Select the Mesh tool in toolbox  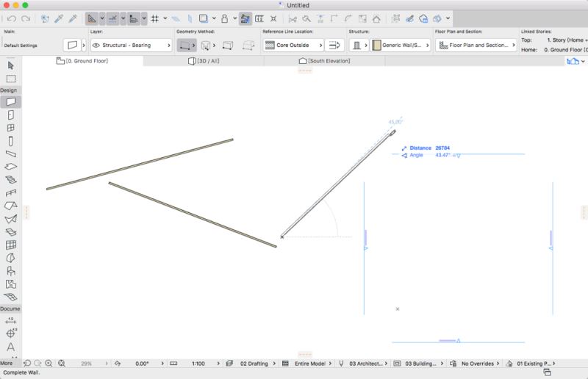point(10,297)
